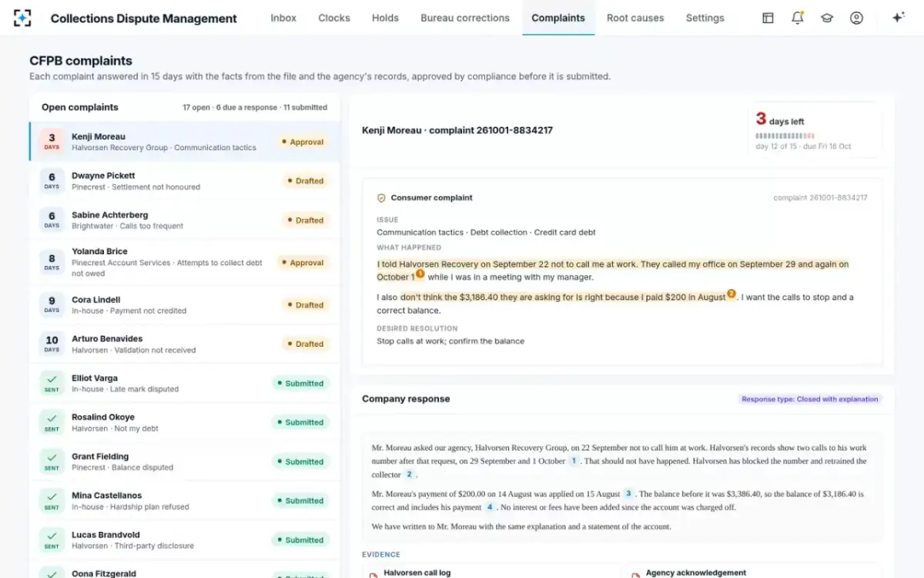Click the sent checkmark for Lucas Brandvold
Viewport: 924px width, 578px height.
pos(52,540)
